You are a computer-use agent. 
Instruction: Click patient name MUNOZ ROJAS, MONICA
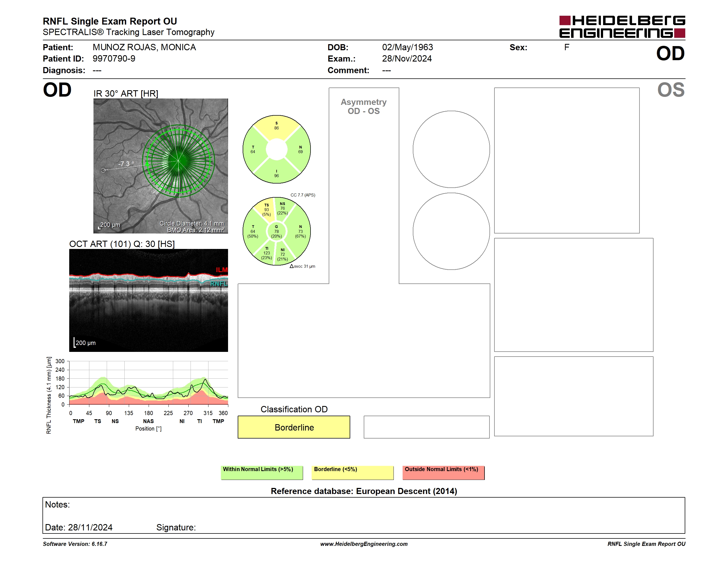coord(144,47)
